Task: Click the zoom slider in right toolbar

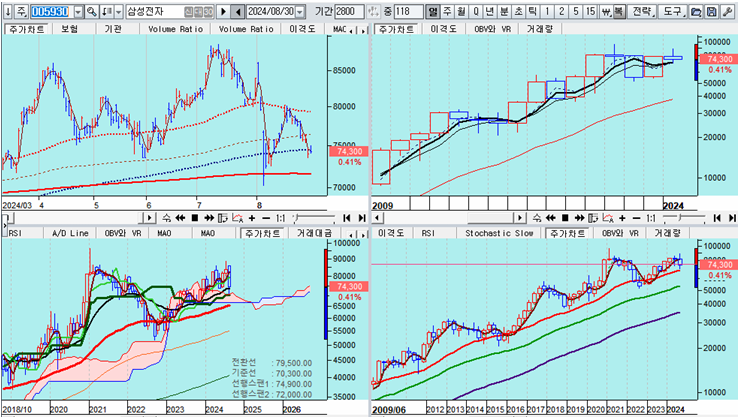Action: tap(684, 218)
